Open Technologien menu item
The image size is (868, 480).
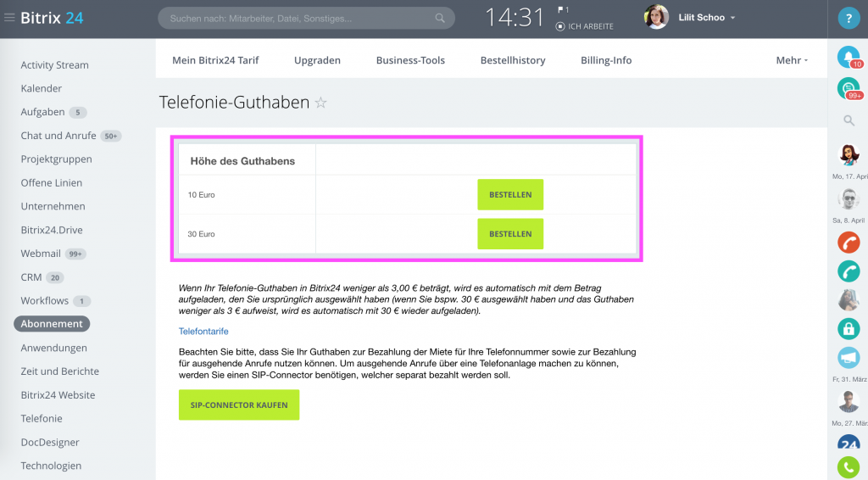coord(51,466)
